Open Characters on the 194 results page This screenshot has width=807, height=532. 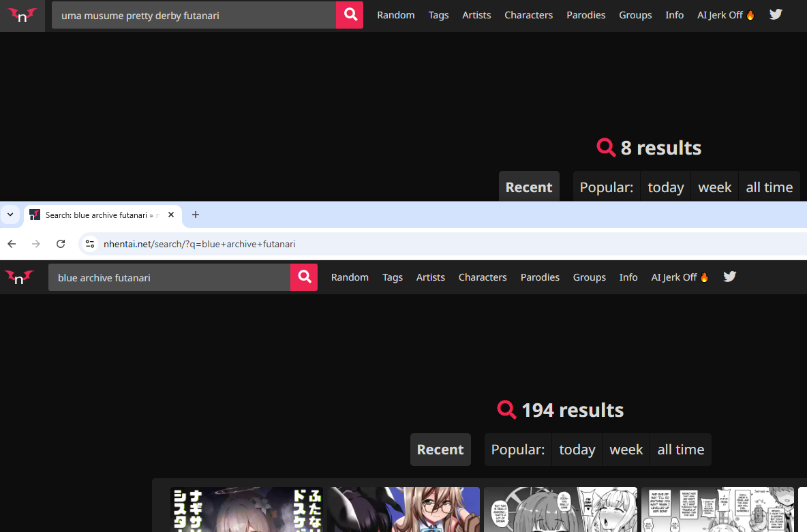[x=483, y=277]
